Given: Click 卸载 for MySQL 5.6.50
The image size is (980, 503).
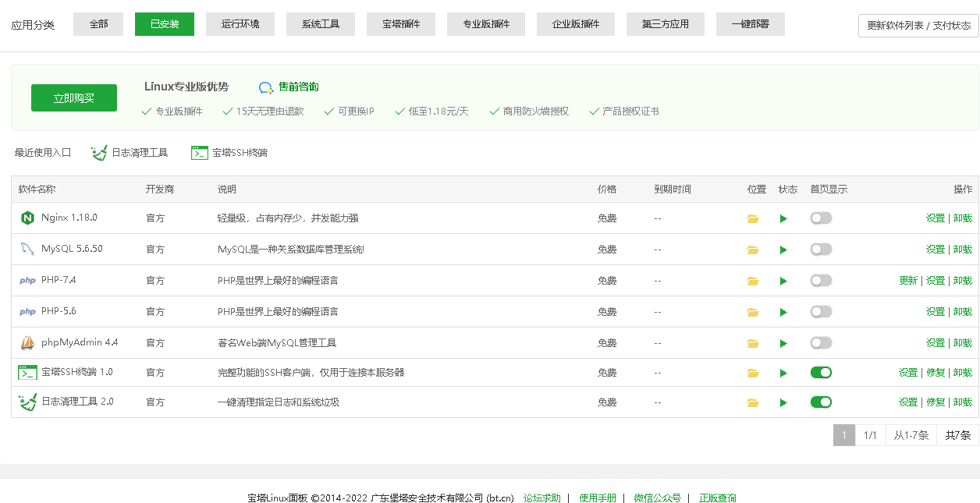Looking at the screenshot, I should pos(963,250).
